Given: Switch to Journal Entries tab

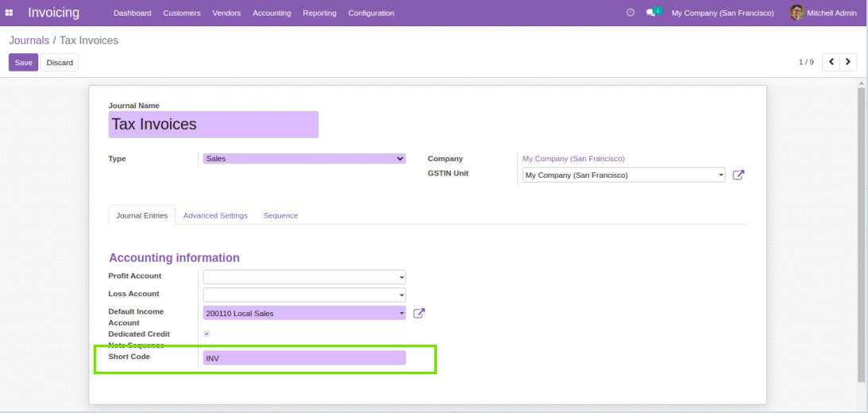Looking at the screenshot, I should click(141, 215).
